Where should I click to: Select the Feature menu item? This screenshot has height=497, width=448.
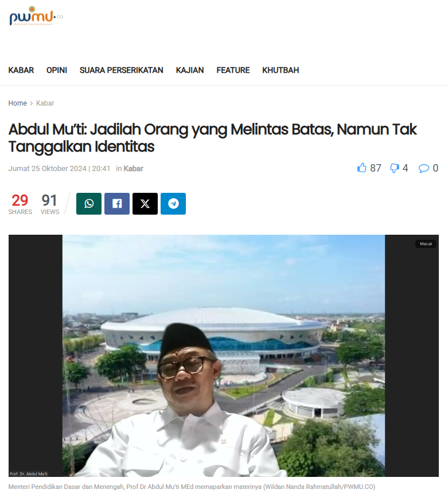tap(233, 70)
